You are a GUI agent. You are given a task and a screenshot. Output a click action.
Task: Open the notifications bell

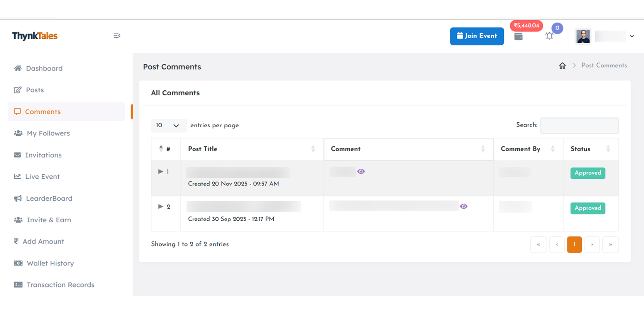[549, 36]
